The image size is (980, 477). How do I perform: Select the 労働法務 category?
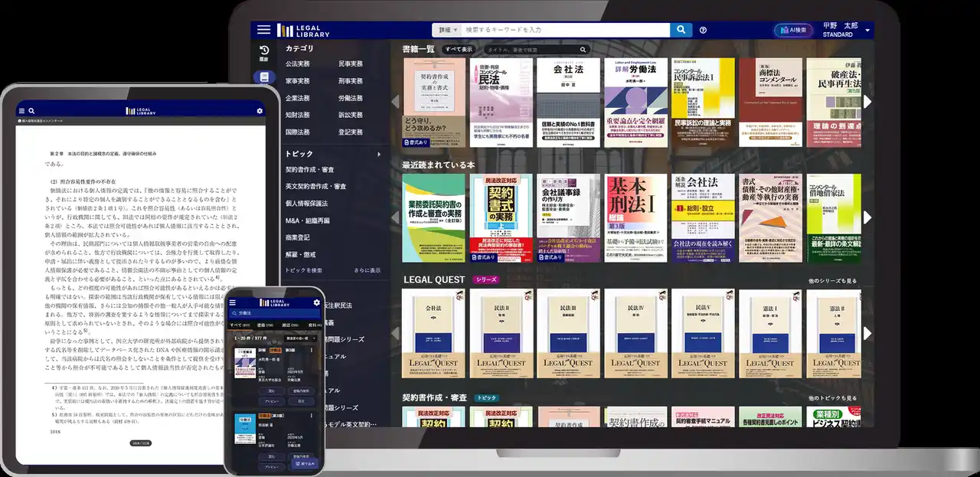pyautogui.click(x=351, y=98)
